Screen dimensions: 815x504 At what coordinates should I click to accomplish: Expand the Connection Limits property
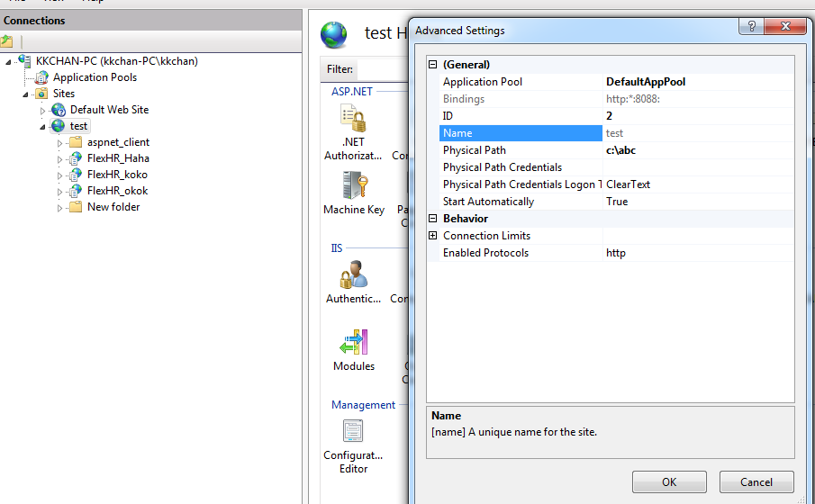point(432,236)
